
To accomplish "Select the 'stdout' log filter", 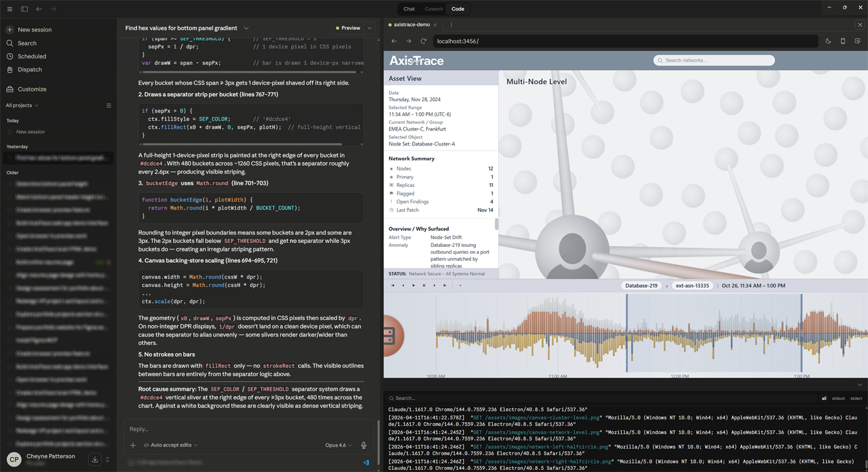I will (x=838, y=399).
